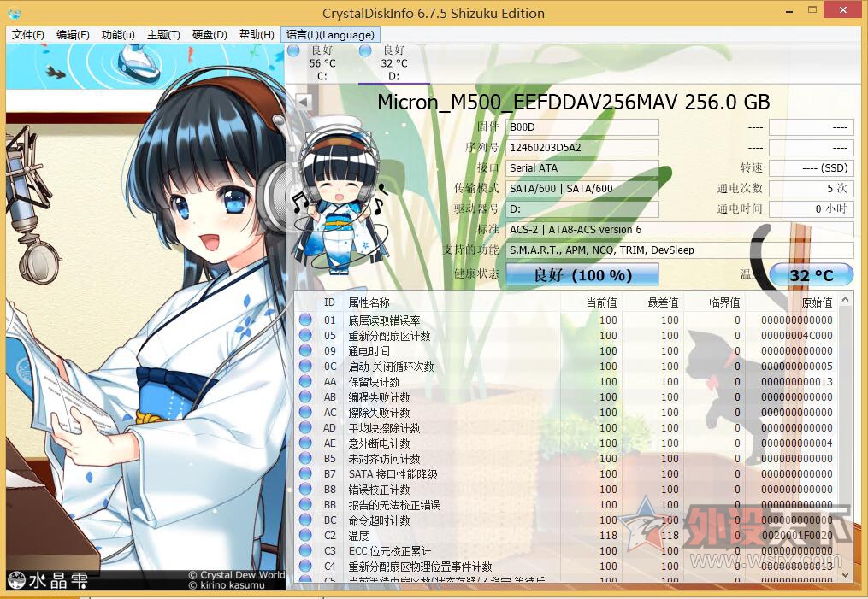Click the status orb for attribute C2

click(x=305, y=536)
